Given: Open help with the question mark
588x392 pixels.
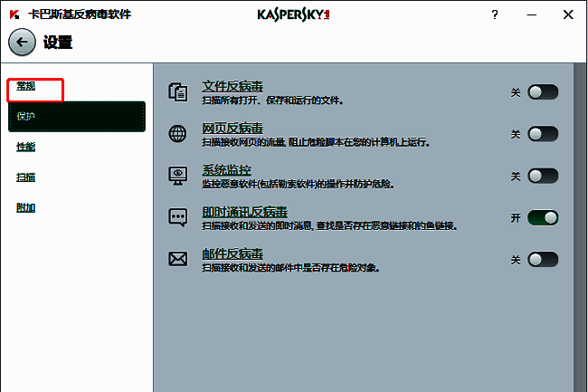Looking at the screenshot, I should click(x=495, y=14).
